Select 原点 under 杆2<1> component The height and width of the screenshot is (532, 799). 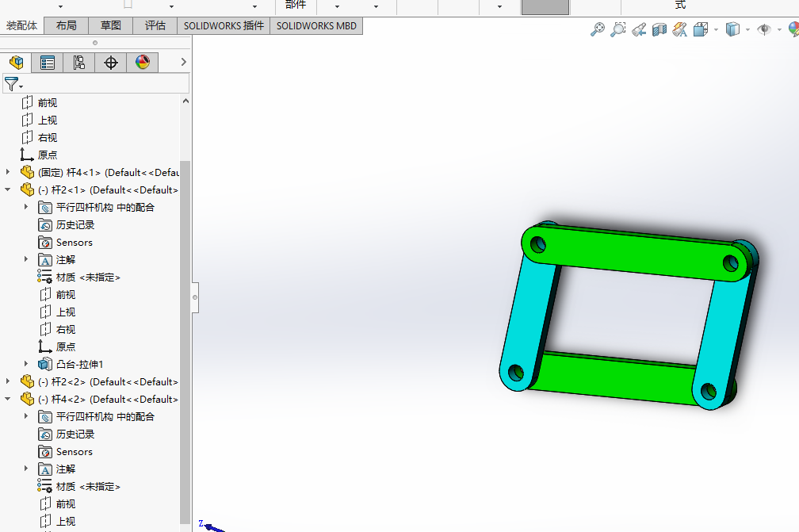pyautogui.click(x=66, y=346)
